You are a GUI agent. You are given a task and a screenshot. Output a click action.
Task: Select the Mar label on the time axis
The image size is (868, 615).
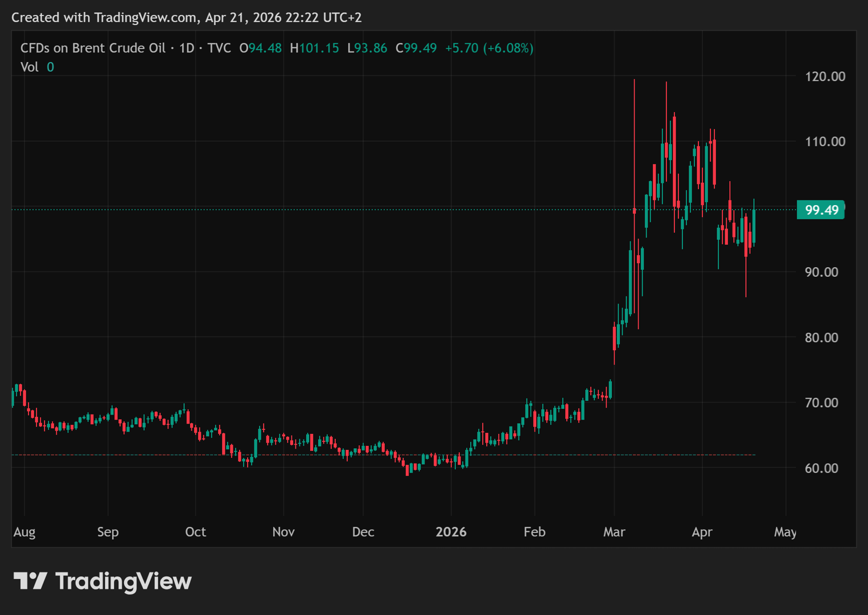[x=614, y=532]
